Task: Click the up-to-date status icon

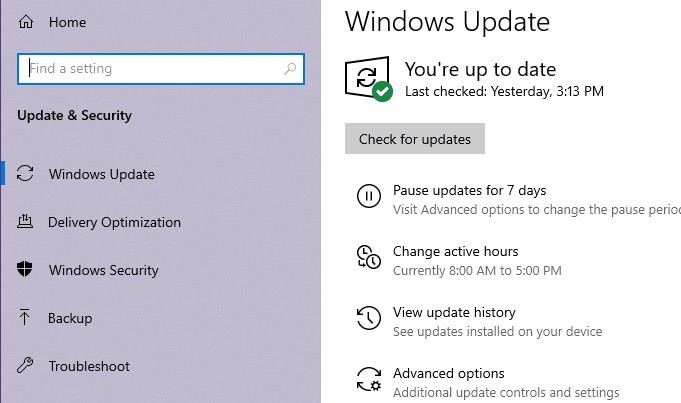Action: [368, 78]
